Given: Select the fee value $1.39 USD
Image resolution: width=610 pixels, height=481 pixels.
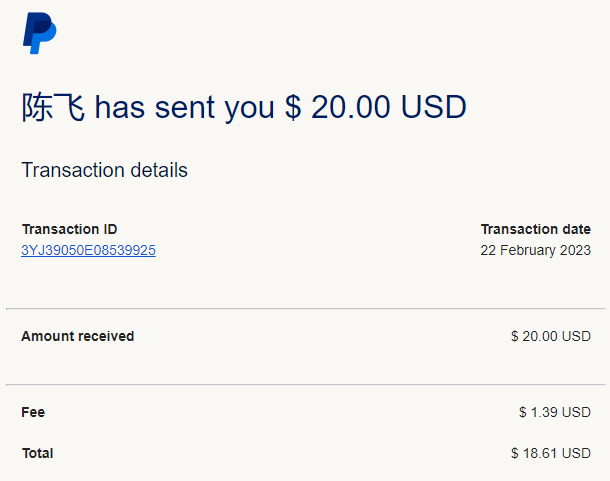Looking at the screenshot, I should (x=555, y=412).
